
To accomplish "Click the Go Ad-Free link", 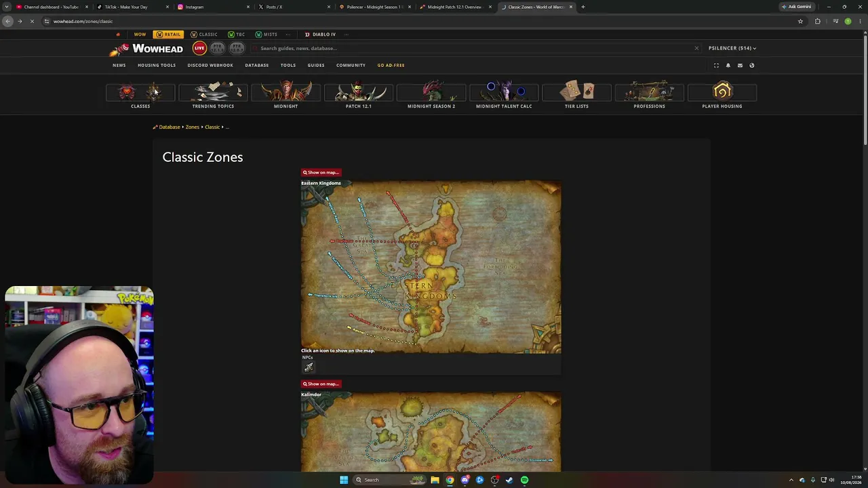I will point(391,65).
